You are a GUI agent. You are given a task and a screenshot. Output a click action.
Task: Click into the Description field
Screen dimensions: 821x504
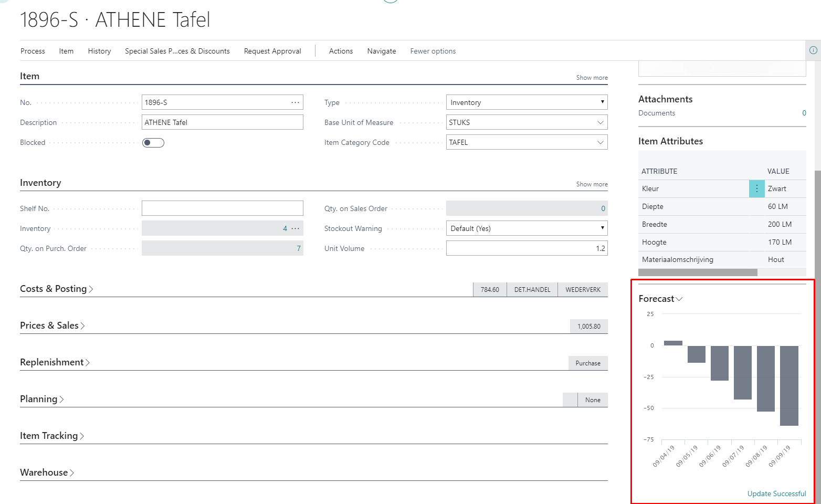[x=223, y=122]
